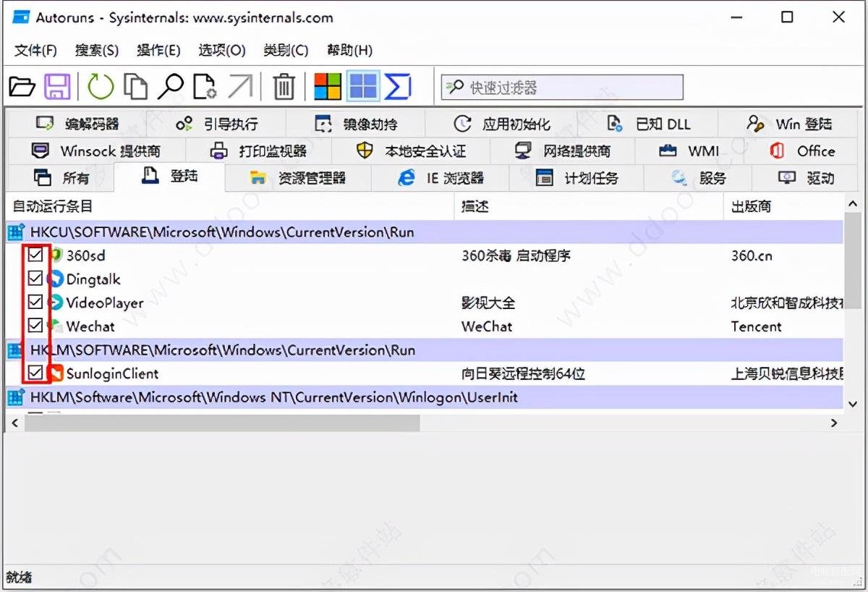Click the 360sd shield icon
The width and height of the screenshot is (868, 592).
pyautogui.click(x=56, y=255)
